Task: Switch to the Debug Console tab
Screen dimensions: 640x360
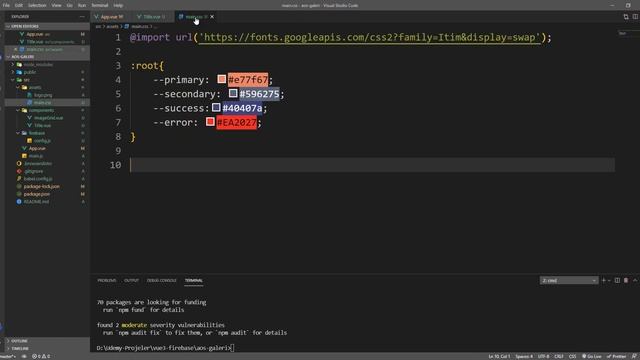Action: [x=162, y=281]
